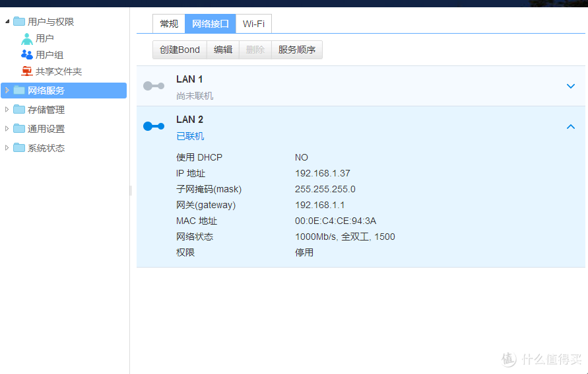Click the 编辑 button
Image resolution: width=588 pixels, height=374 pixels.
(223, 50)
